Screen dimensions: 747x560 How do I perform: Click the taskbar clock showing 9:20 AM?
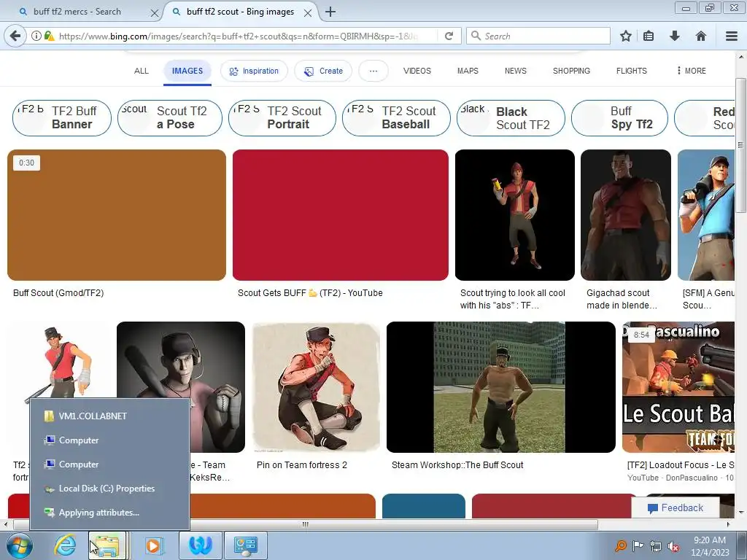click(710, 546)
